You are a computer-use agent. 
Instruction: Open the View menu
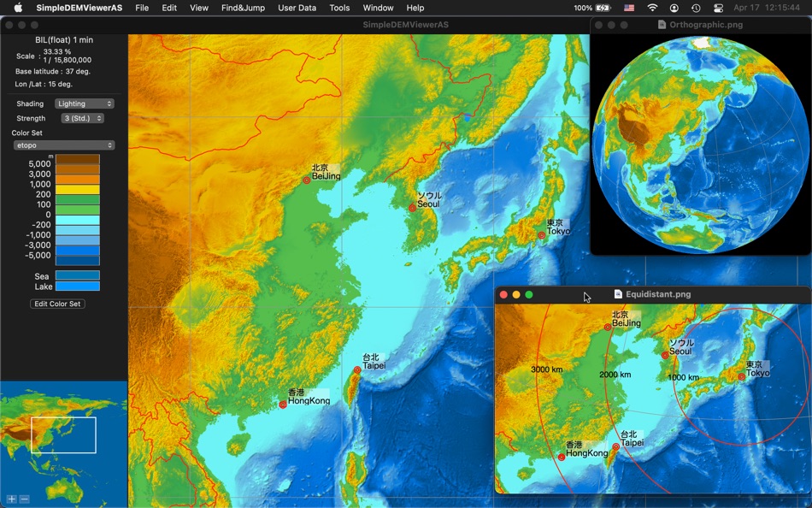click(199, 8)
